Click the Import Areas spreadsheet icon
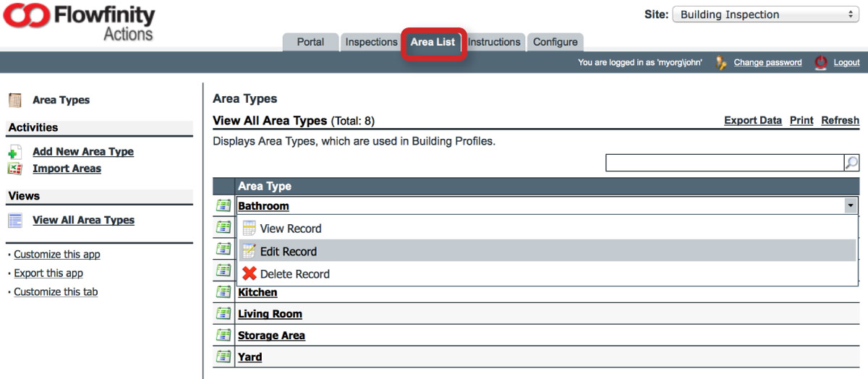868x379 pixels. 14,169
